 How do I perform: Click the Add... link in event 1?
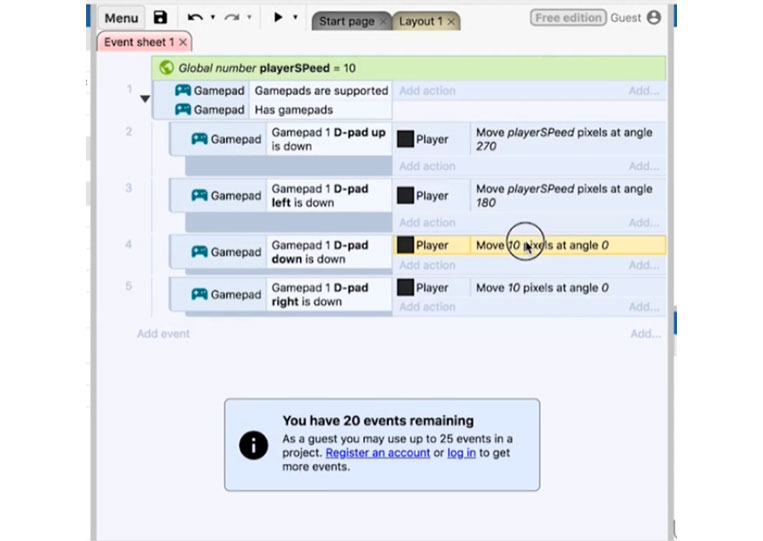(x=644, y=91)
